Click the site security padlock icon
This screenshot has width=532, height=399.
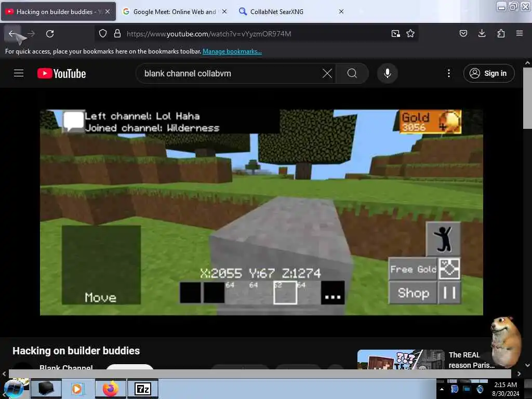click(x=117, y=33)
